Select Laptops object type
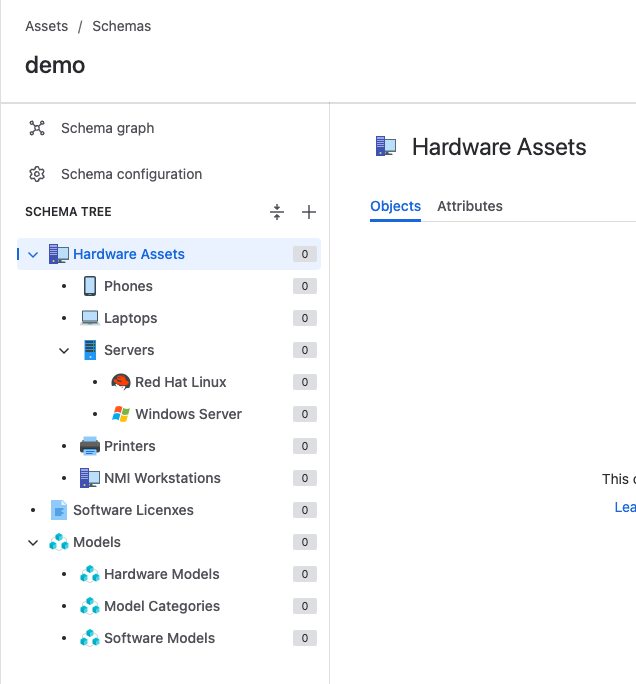This screenshot has width=636, height=684. (130, 318)
